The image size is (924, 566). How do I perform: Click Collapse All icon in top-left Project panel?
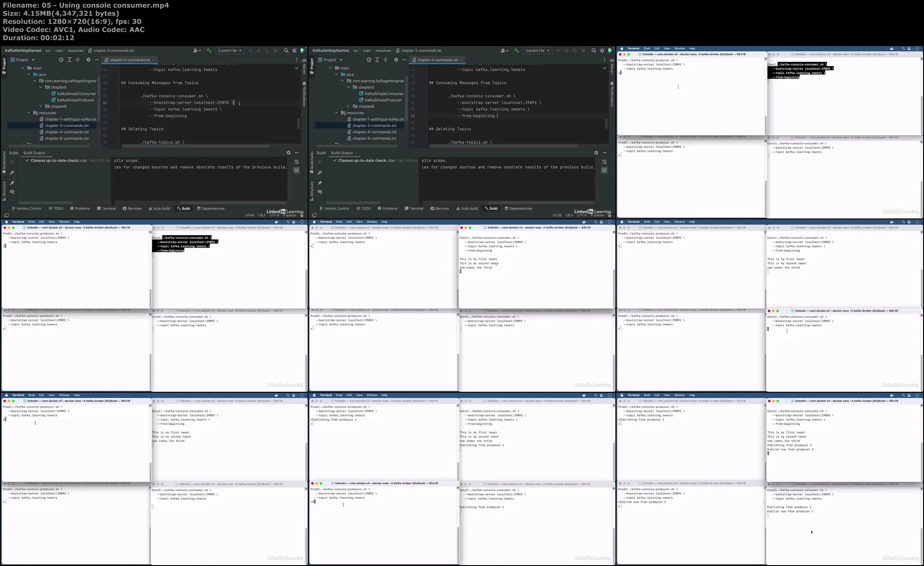click(78, 60)
